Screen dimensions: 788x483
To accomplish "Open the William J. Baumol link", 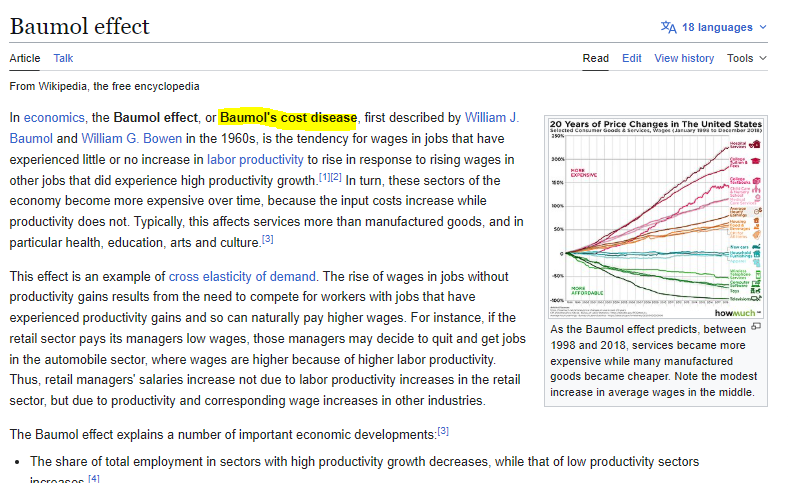I will click(x=492, y=118).
